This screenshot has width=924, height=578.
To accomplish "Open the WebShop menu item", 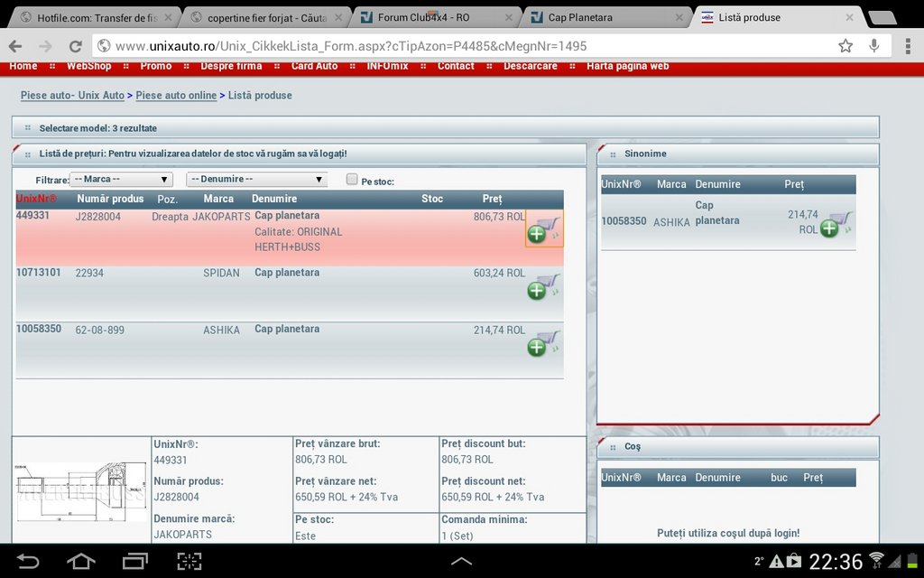I will coord(88,66).
